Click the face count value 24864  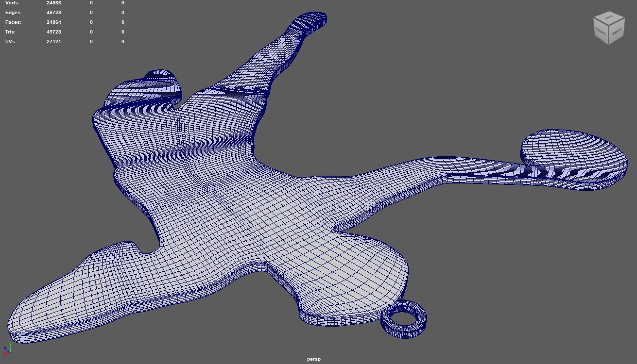point(54,22)
